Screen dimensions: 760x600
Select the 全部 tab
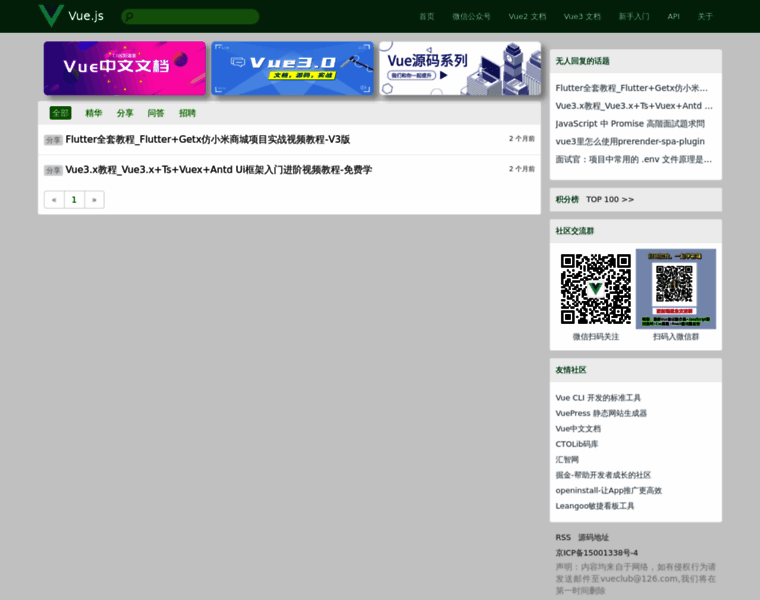[x=61, y=113]
